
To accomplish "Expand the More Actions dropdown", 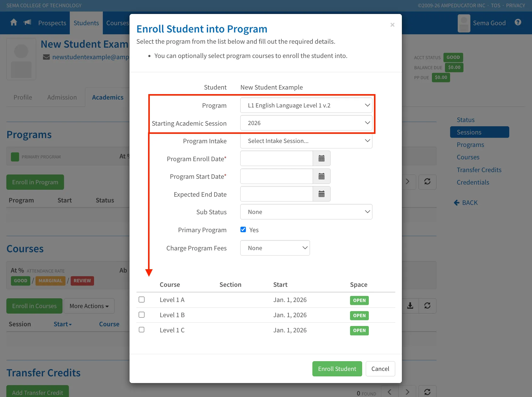I will pos(89,306).
